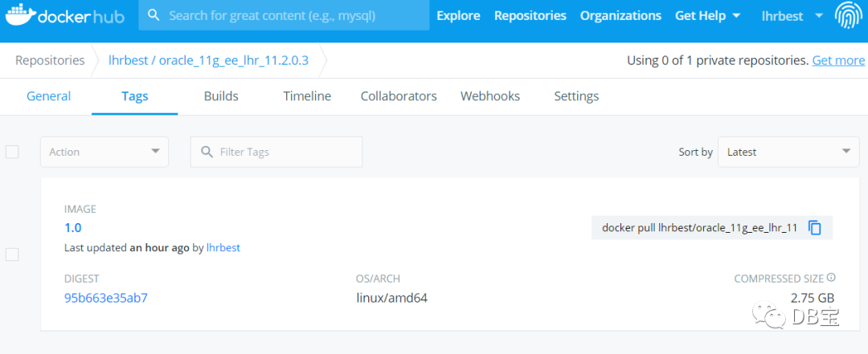Expand the Get Help menu

click(x=707, y=15)
